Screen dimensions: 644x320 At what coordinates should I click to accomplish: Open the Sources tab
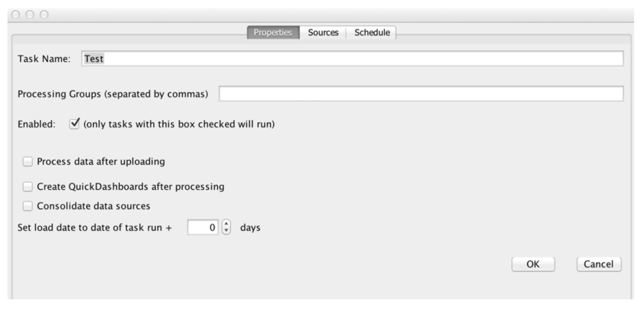tap(323, 33)
